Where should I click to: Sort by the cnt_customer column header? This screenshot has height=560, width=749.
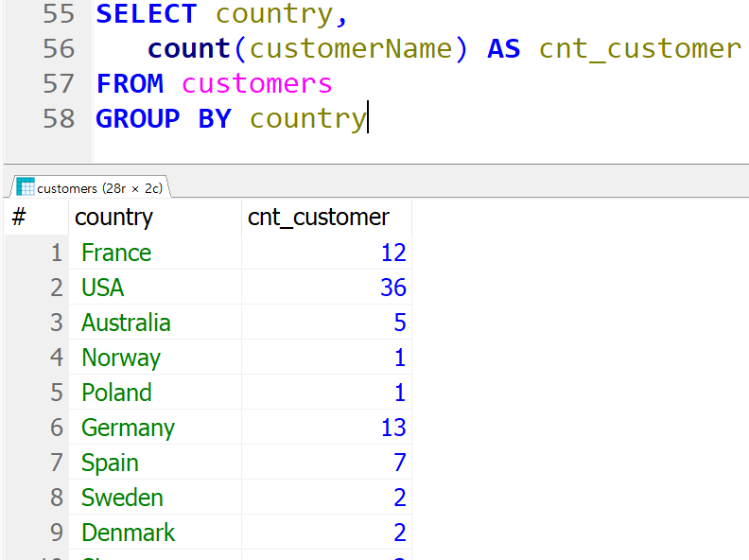coord(326,218)
